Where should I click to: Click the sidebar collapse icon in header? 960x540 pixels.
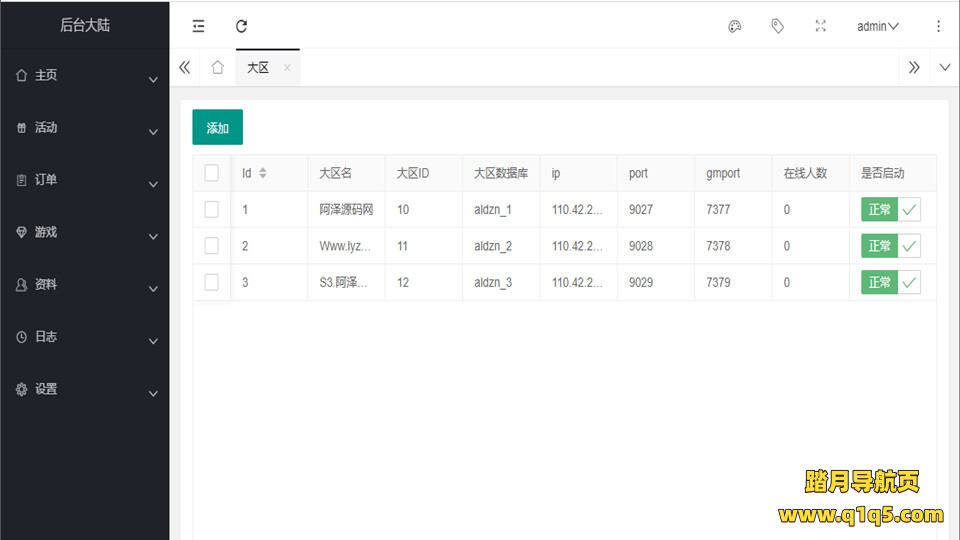pos(198,27)
